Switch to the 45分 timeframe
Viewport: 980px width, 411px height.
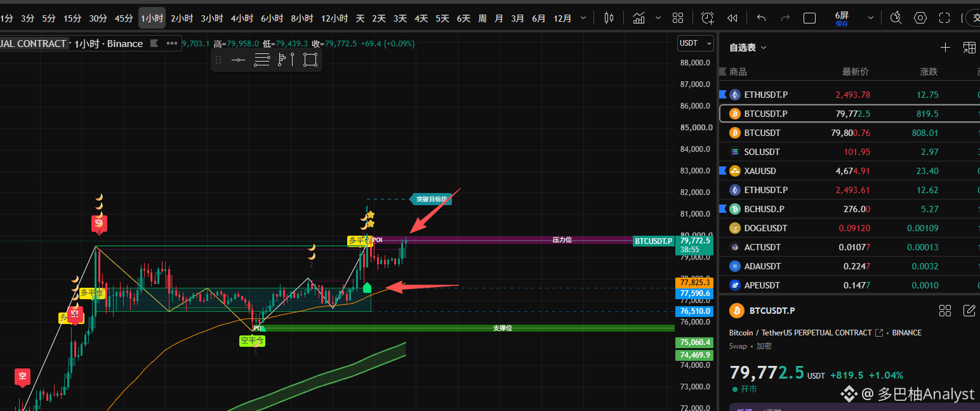tap(124, 18)
